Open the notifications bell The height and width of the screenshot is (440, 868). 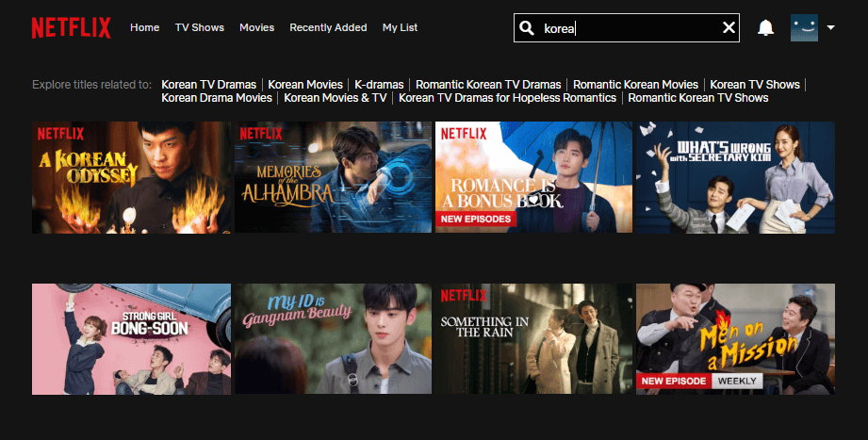pos(765,27)
